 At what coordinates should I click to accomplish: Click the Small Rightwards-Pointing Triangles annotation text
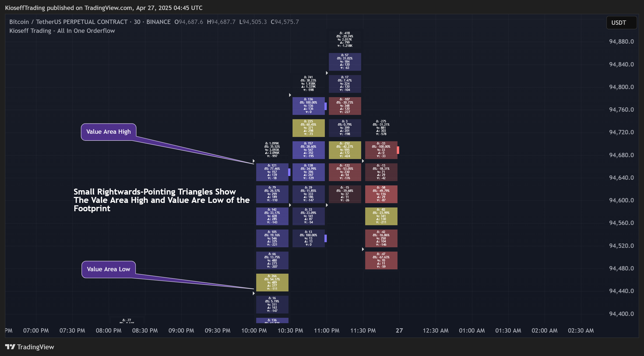(161, 200)
